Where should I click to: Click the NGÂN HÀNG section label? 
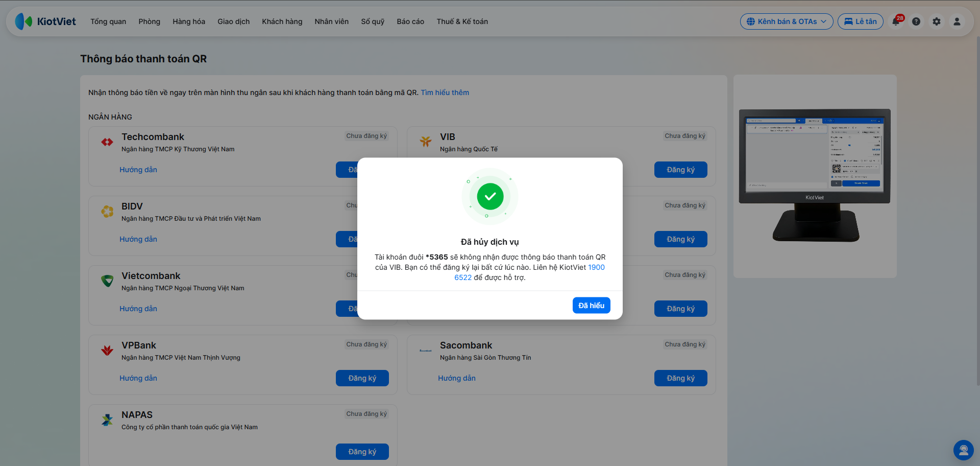pos(110,117)
